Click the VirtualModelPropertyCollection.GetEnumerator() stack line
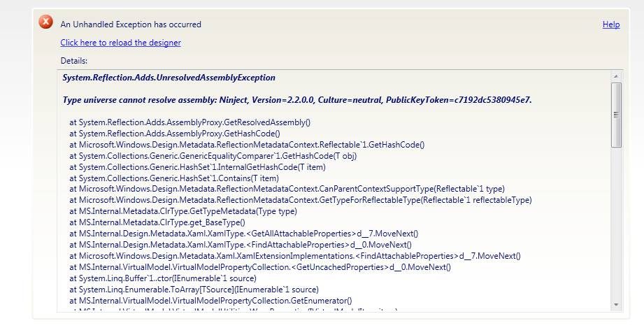Viewport: 644px width, 335px height. [x=210, y=301]
